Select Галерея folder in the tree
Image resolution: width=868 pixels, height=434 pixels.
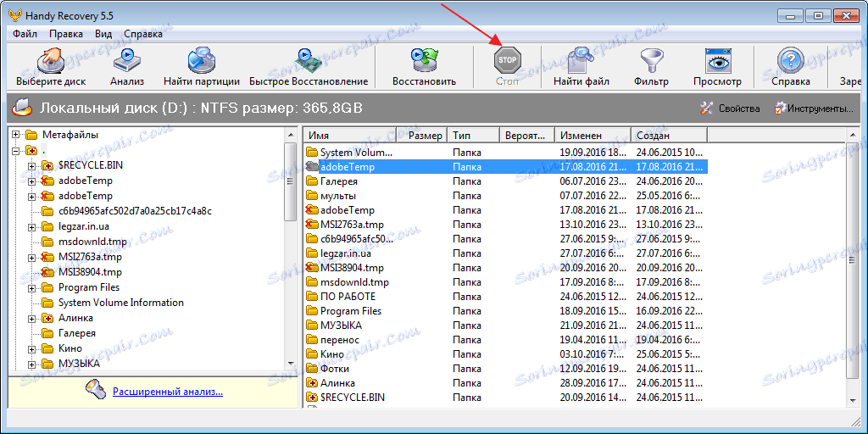(x=77, y=333)
